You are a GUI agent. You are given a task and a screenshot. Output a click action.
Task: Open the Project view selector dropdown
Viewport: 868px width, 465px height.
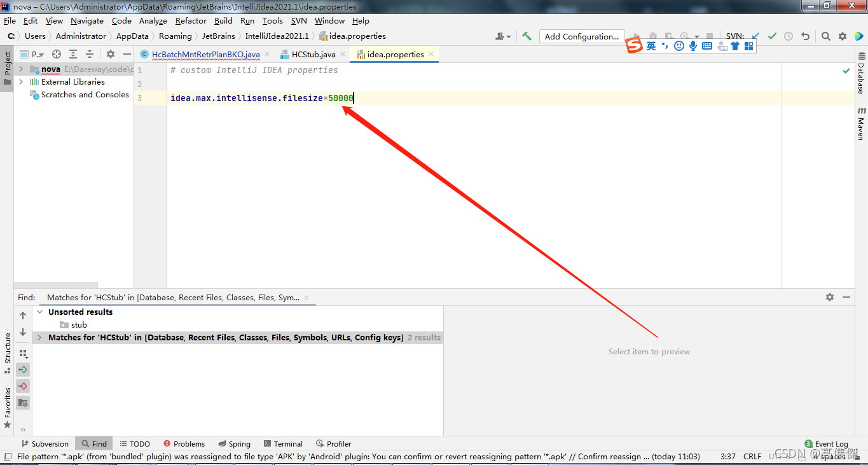tap(33, 54)
